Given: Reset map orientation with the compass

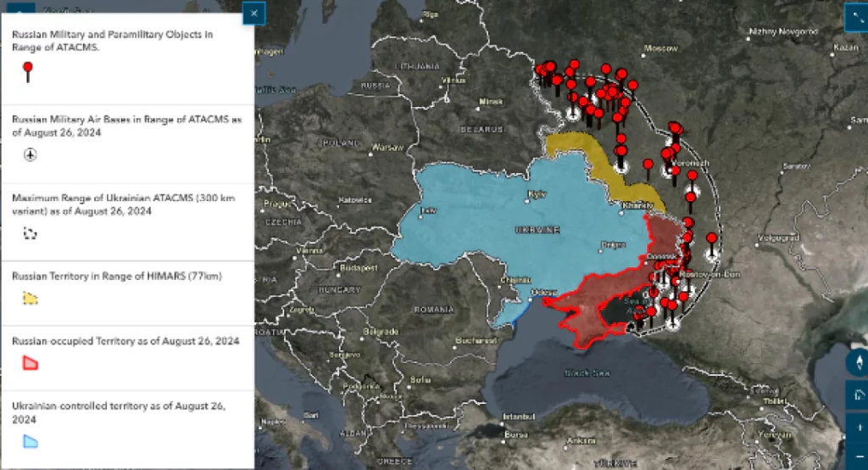Looking at the screenshot, I should pyautogui.click(x=859, y=362).
